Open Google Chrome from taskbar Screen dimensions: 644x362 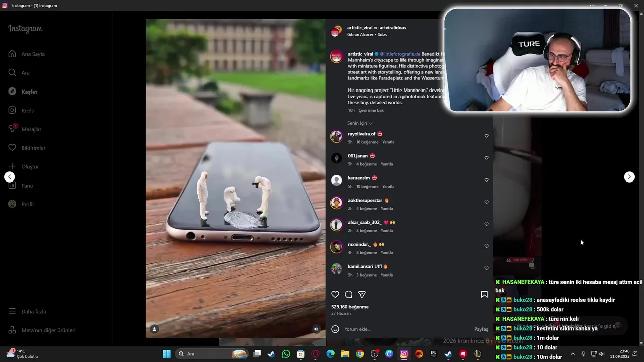coord(360,354)
